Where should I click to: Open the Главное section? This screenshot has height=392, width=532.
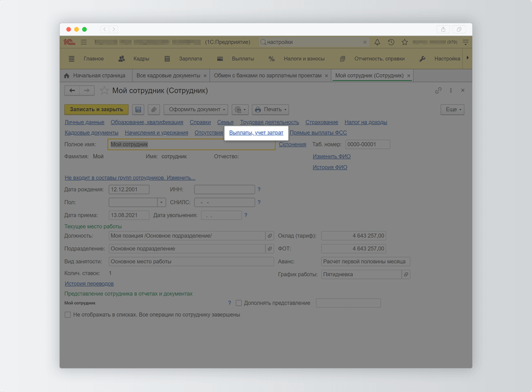click(x=94, y=59)
